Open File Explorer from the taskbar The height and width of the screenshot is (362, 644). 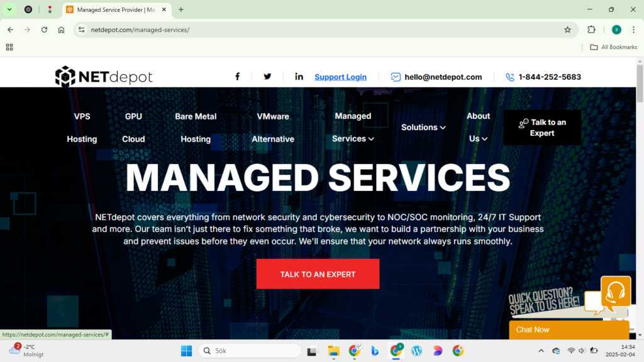click(333, 351)
